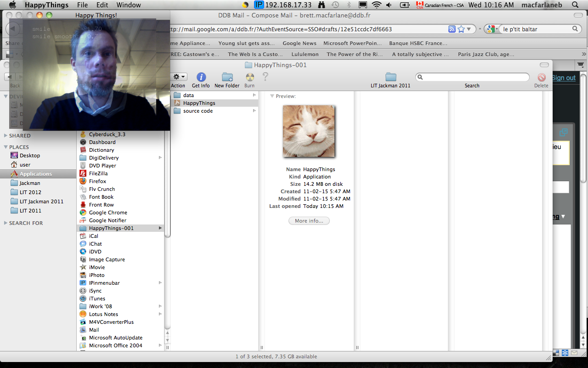Toggle the Finder toolbar with the pill button

(x=544, y=65)
